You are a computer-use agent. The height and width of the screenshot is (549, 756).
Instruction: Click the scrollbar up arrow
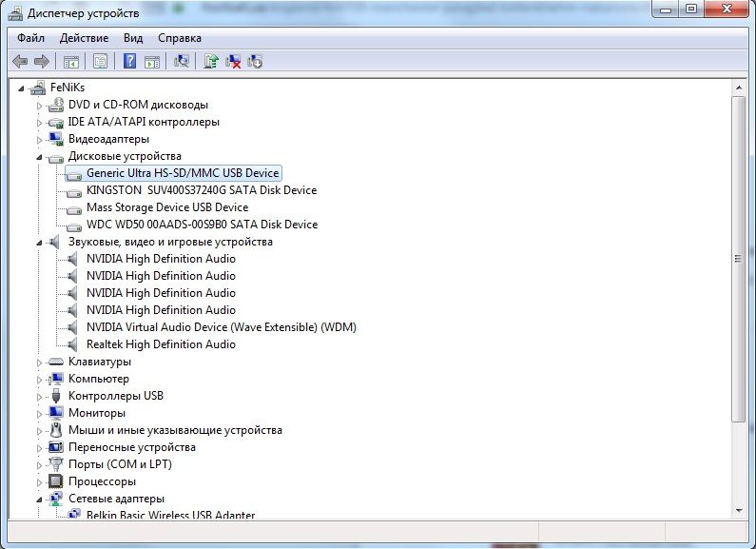pos(739,88)
